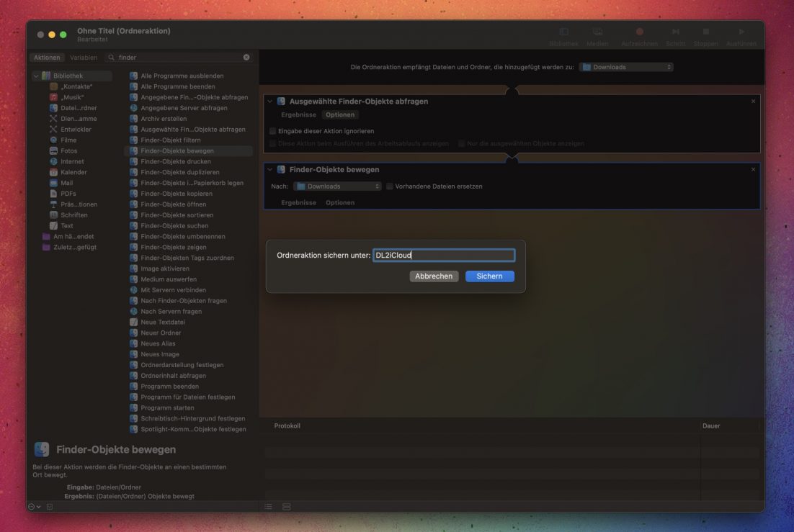The image size is (794, 532).
Task: Click the 'Programm starten' action icon
Action: tap(134, 407)
